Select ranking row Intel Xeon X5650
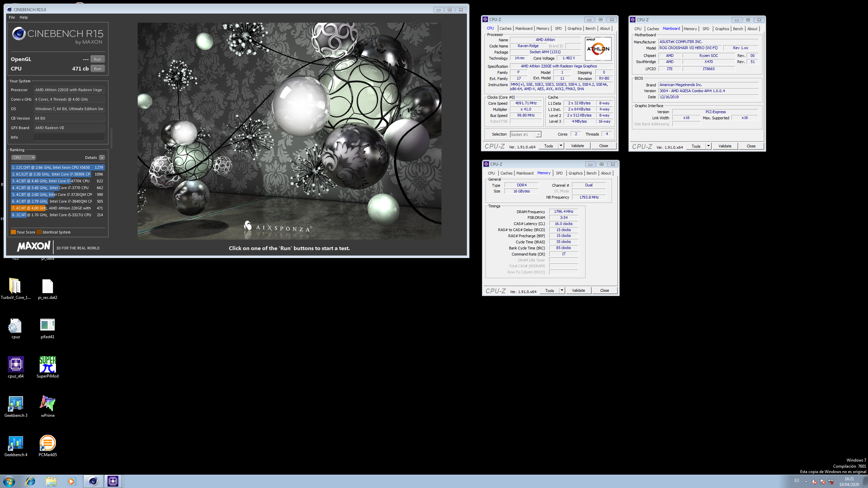 58,167
